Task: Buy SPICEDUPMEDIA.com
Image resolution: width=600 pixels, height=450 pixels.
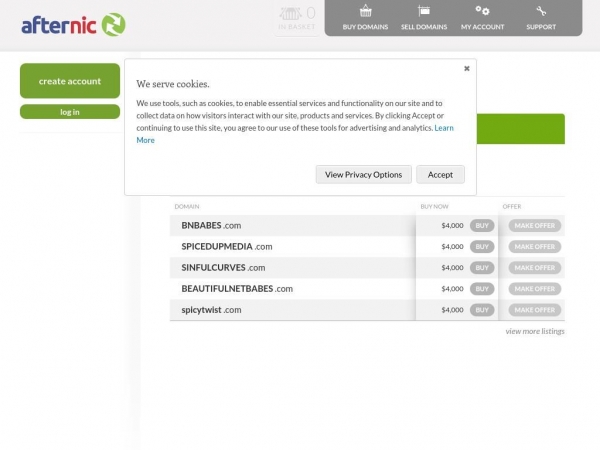Action: [x=482, y=246]
